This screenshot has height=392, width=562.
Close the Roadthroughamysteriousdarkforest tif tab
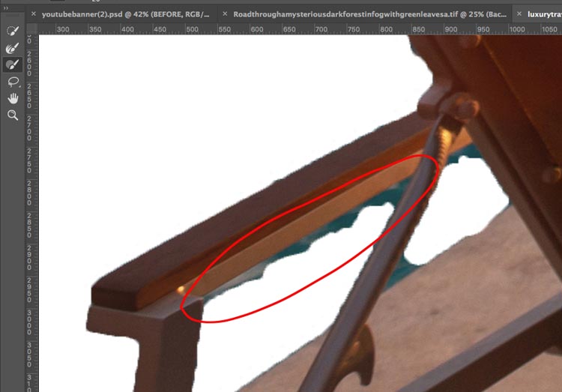[225, 14]
